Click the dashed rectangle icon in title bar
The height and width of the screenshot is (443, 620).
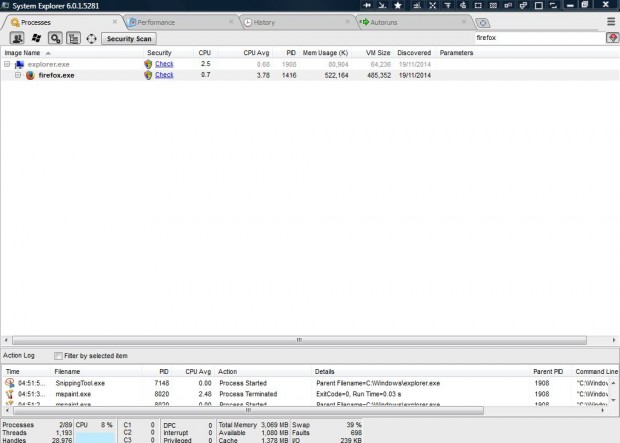[x=478, y=5]
